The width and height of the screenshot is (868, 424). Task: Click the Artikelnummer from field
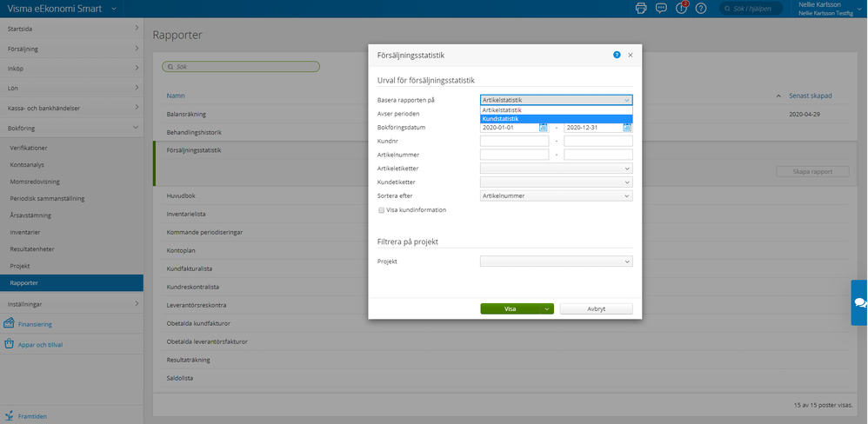514,155
